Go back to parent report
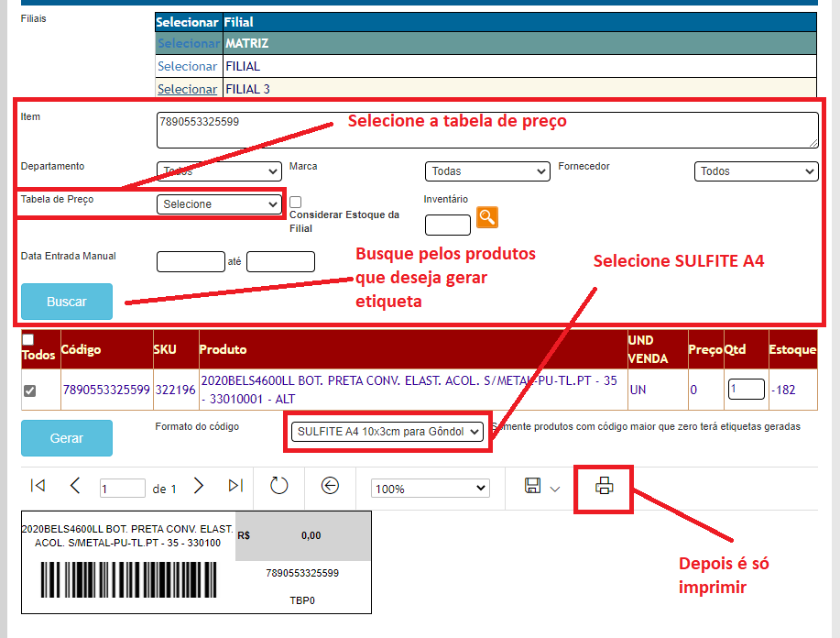This screenshot has width=840, height=638. coord(330,486)
